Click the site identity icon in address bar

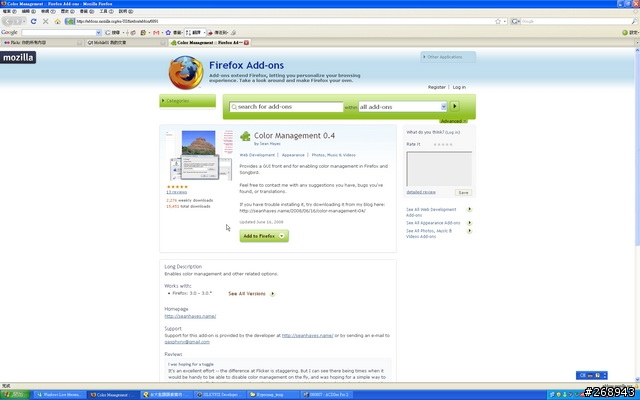point(70,21)
